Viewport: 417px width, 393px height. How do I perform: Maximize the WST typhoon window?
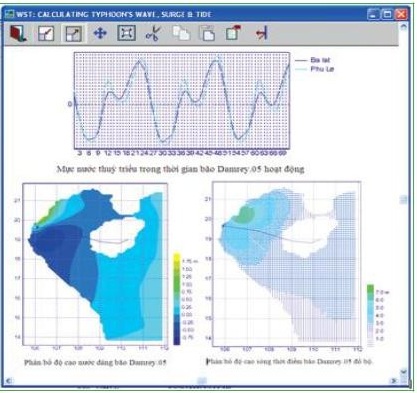click(387, 14)
